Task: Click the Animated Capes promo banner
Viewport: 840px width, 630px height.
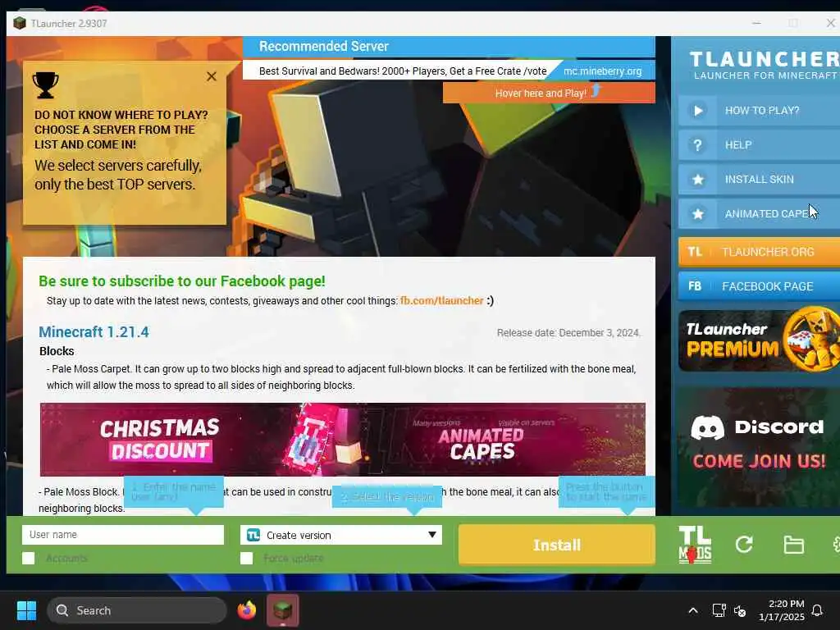Action: [x=481, y=442]
